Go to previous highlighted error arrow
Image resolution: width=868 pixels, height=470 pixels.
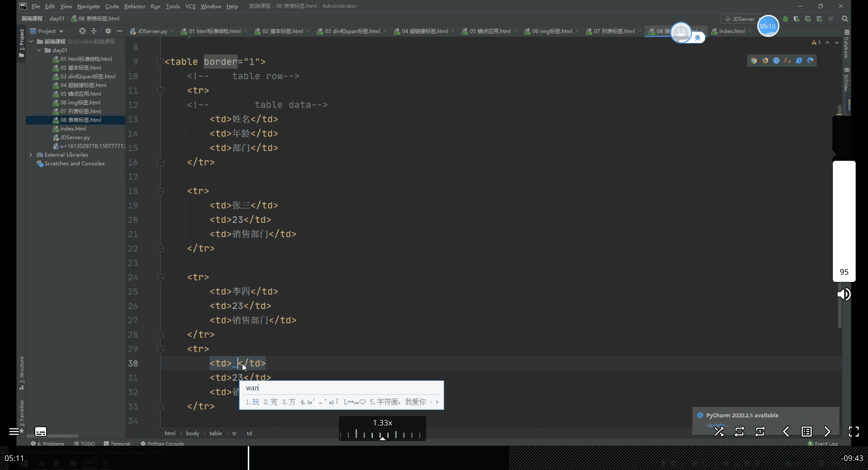pyautogui.click(x=828, y=42)
